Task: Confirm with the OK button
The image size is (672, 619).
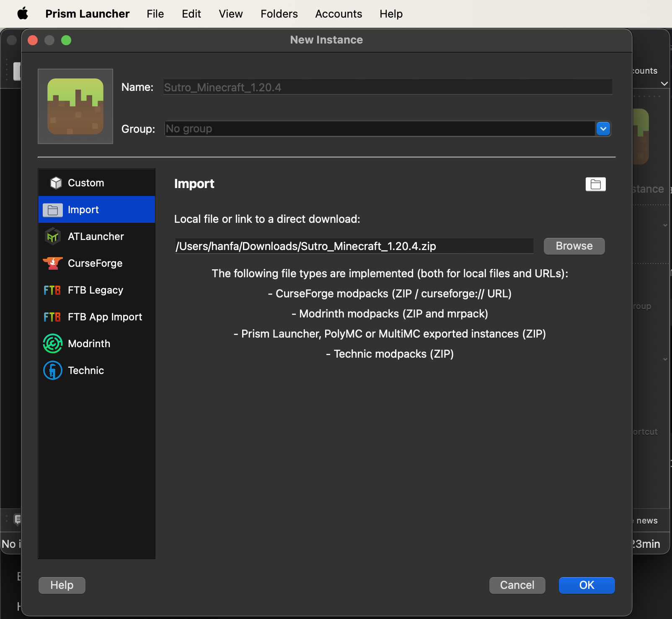Action: tap(587, 585)
